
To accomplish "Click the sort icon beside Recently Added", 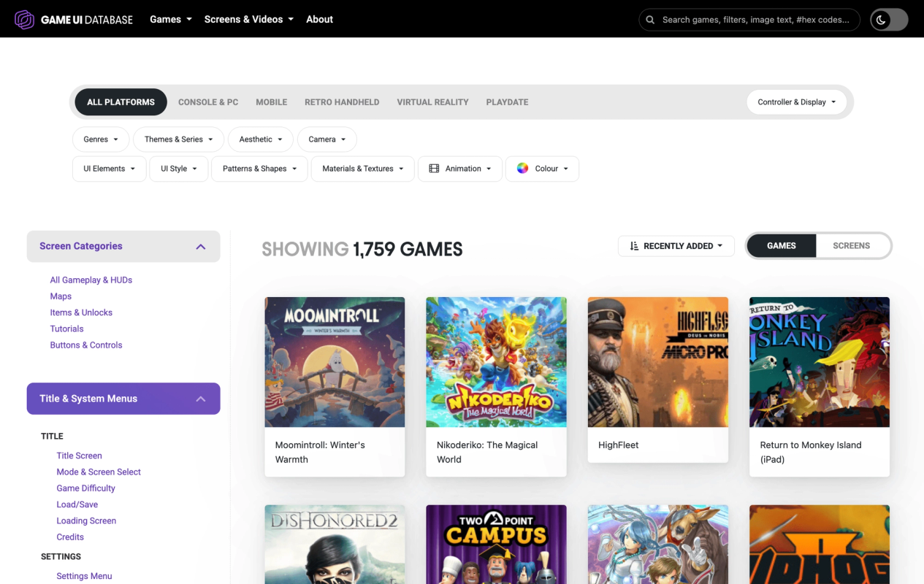I will pos(634,246).
